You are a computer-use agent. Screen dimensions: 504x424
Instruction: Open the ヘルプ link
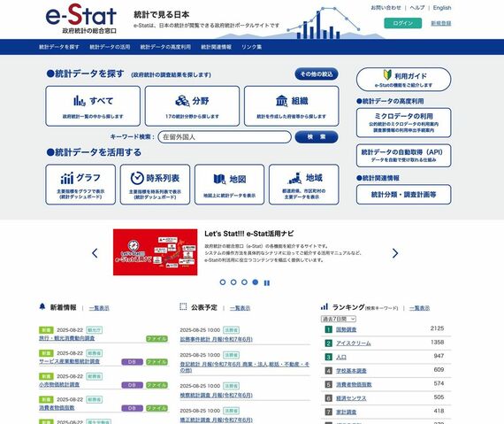point(417,7)
